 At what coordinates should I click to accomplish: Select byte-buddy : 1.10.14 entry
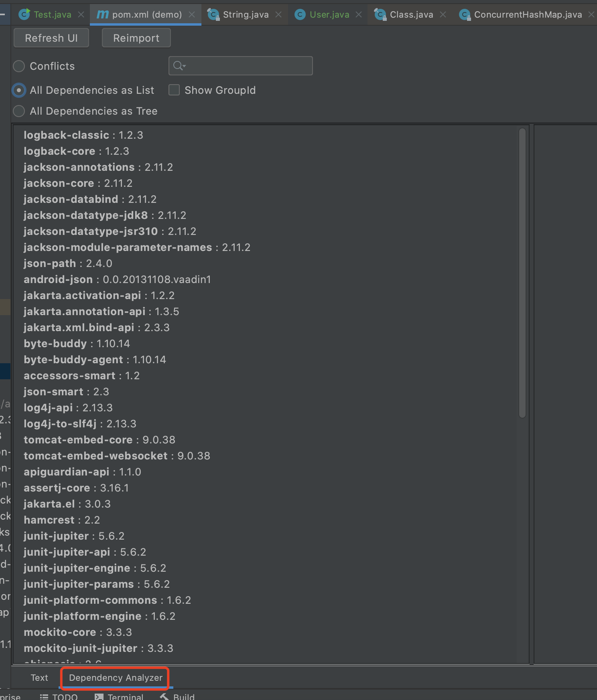click(x=77, y=344)
